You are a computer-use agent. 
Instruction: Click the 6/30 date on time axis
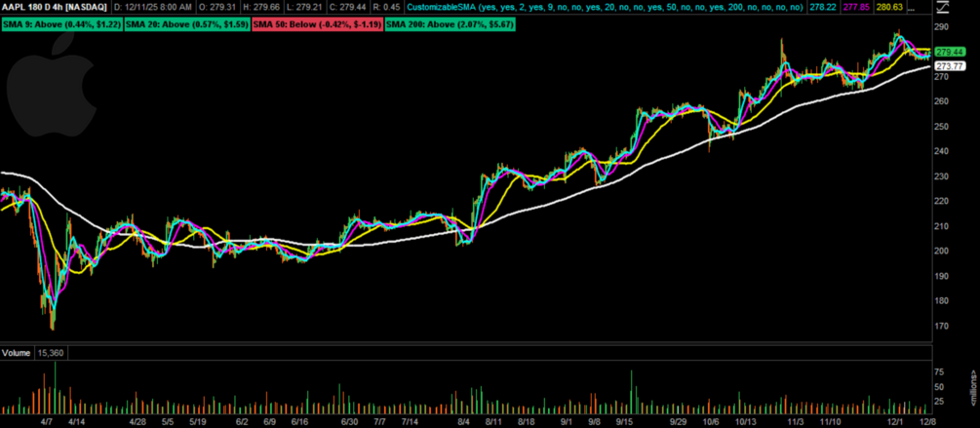[351, 422]
